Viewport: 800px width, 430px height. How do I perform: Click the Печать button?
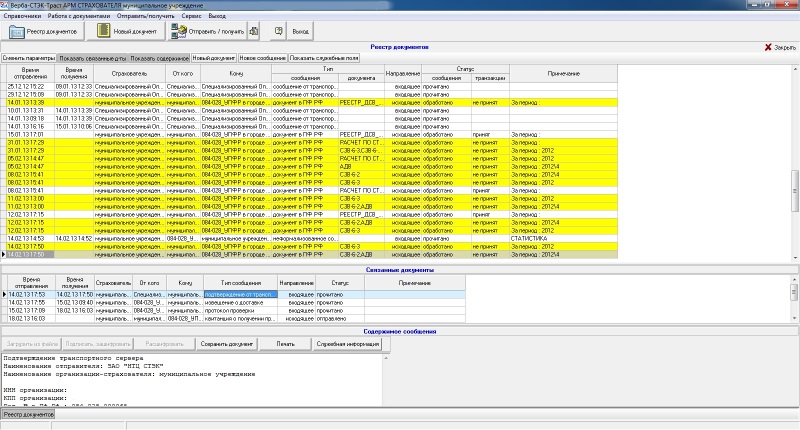click(285, 344)
